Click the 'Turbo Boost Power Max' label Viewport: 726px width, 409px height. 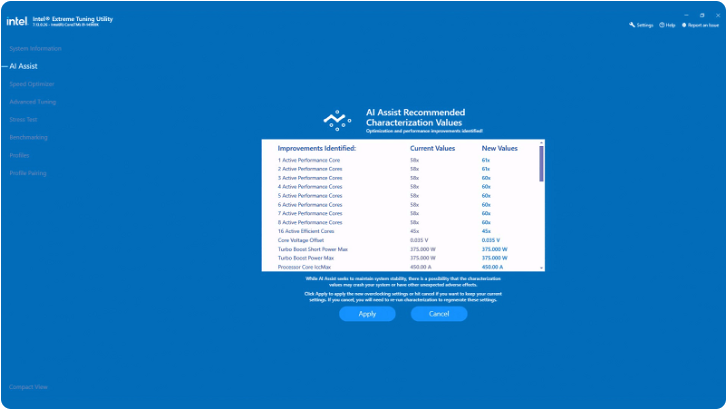(x=306, y=258)
